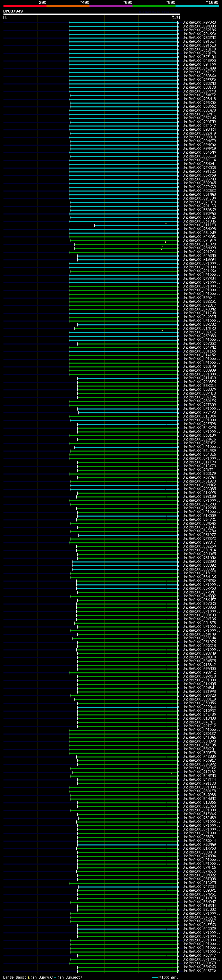
Task: Select the UniRef100_A9NVT9 label
Action: point(199,141)
